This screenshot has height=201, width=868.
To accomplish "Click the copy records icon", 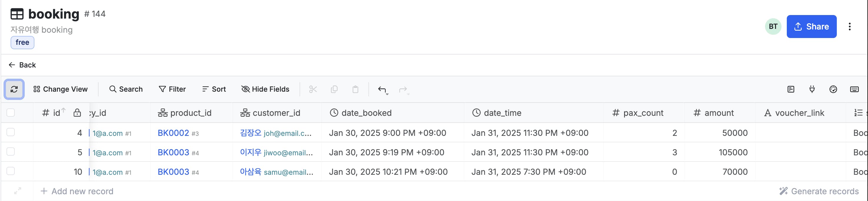I will [334, 89].
